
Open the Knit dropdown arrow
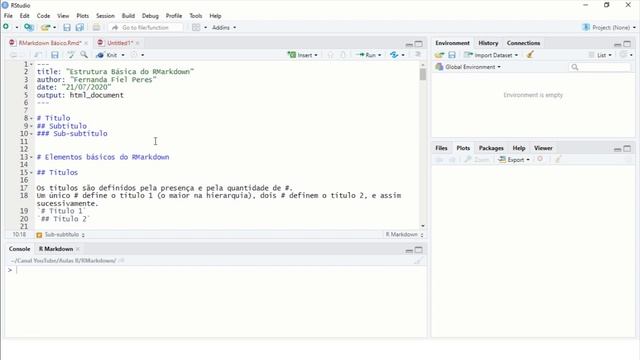pyautogui.click(x=123, y=55)
